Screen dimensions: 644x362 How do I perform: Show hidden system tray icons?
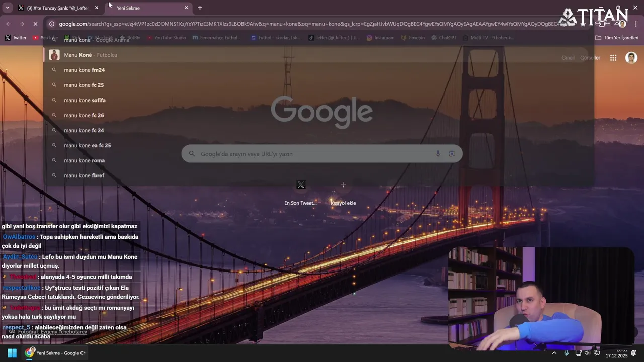554,353
